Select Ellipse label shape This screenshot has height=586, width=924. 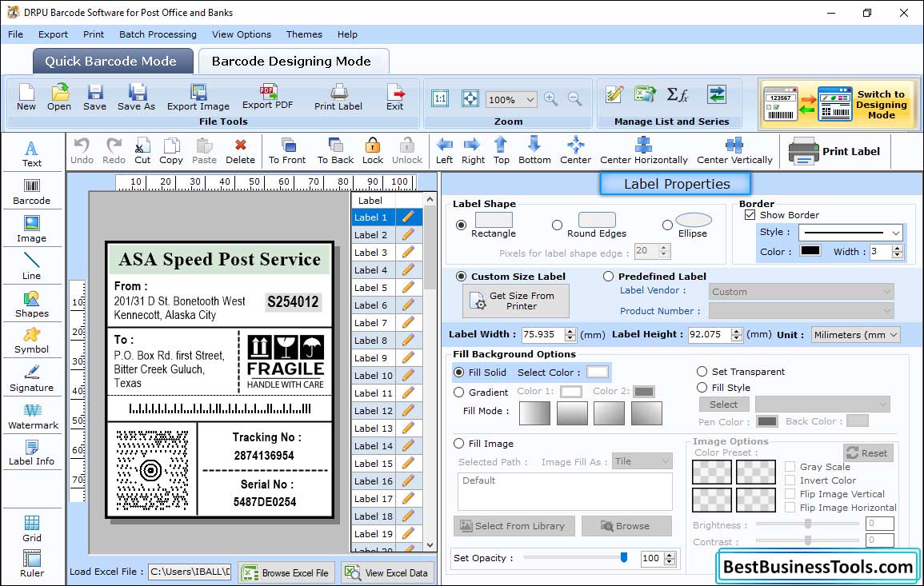(667, 225)
